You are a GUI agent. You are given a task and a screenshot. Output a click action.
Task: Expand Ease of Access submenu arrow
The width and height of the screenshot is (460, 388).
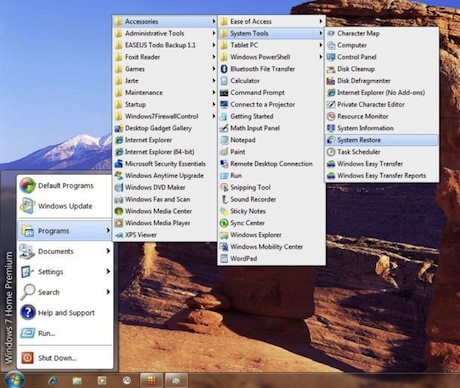coord(321,22)
